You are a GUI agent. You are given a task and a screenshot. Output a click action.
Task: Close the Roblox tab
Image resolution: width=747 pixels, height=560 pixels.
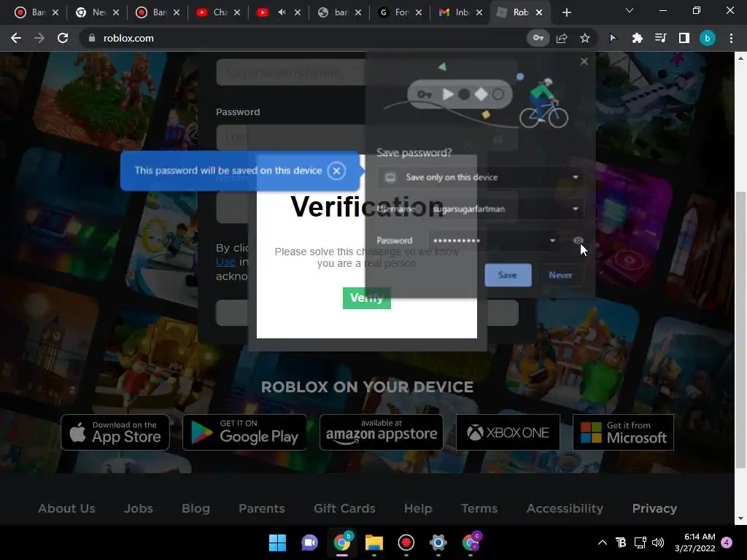pos(539,12)
